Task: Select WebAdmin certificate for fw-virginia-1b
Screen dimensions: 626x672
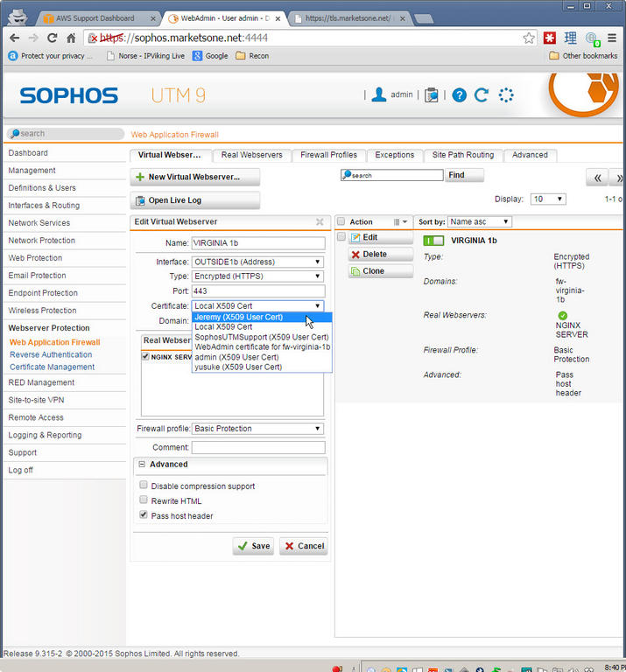Action: pyautogui.click(x=262, y=347)
